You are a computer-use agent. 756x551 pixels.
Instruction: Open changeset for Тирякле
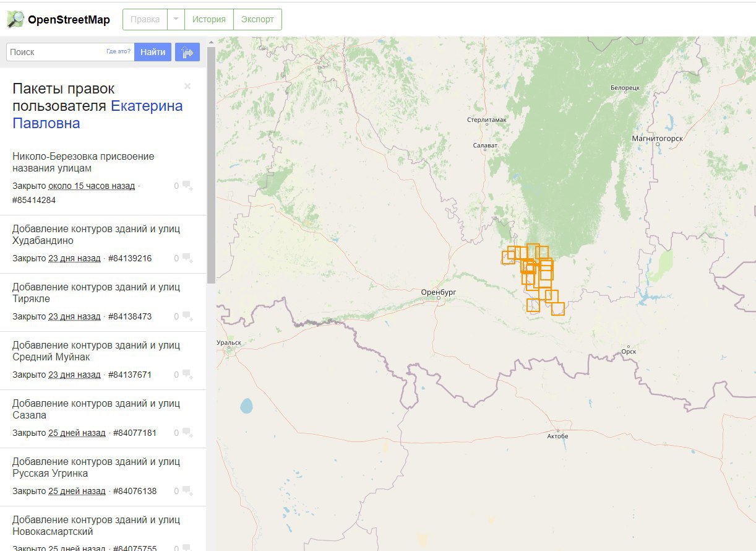coord(97,293)
